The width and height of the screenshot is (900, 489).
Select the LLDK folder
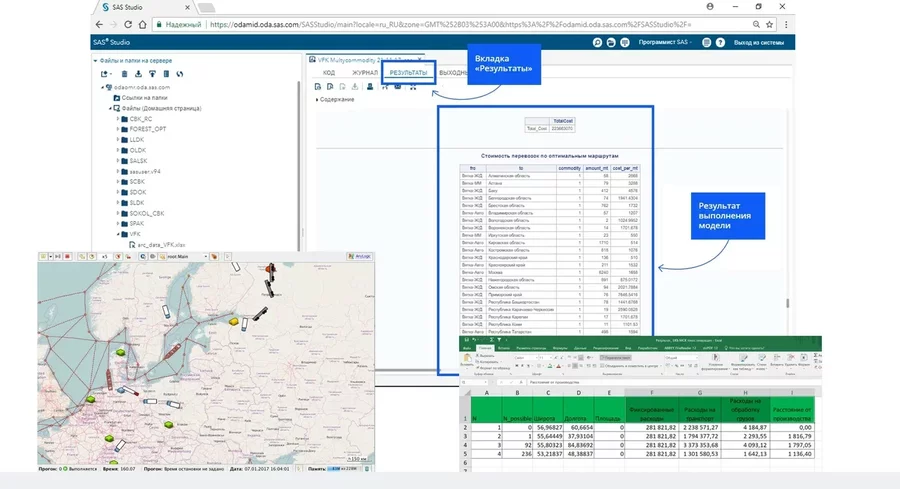pyautogui.click(x=137, y=139)
